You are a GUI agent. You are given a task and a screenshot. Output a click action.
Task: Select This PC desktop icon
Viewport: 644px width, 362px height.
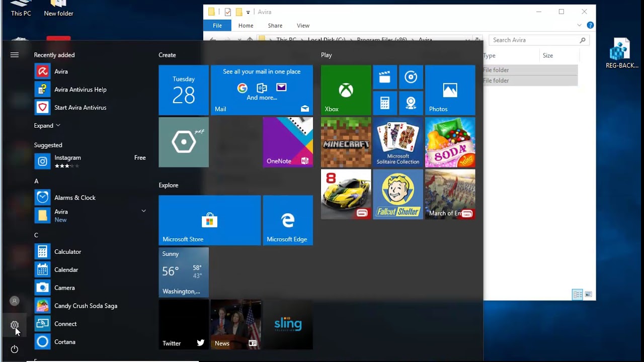21,9
